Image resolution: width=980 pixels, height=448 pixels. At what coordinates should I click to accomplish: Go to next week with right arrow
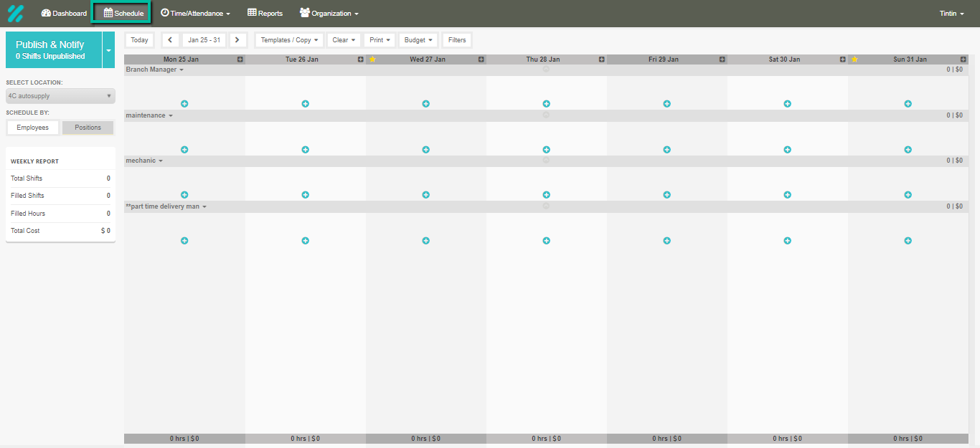coord(237,40)
